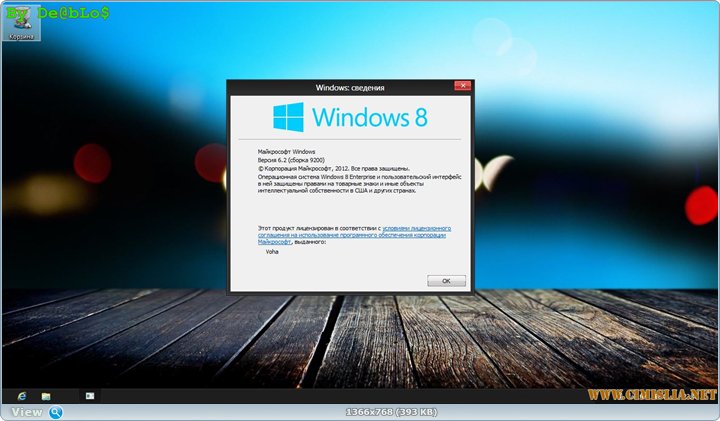Image resolution: width=720 pixels, height=421 pixels.
Task: Close the Windows: сведения dialog
Action: click(x=461, y=88)
